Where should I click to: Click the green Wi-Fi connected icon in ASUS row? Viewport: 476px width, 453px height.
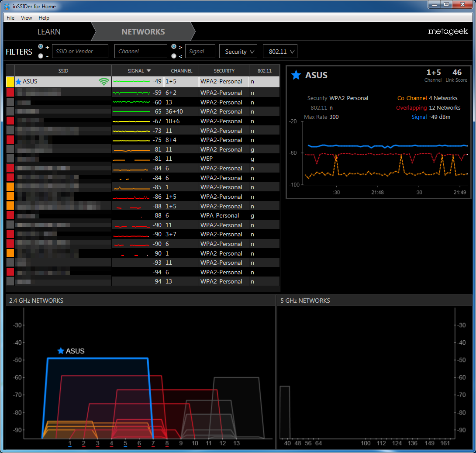[104, 81]
